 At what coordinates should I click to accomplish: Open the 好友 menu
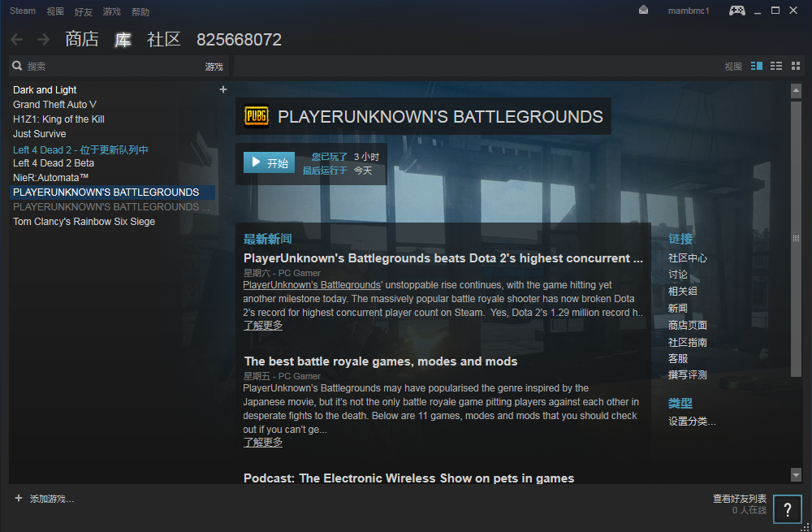pyautogui.click(x=84, y=11)
